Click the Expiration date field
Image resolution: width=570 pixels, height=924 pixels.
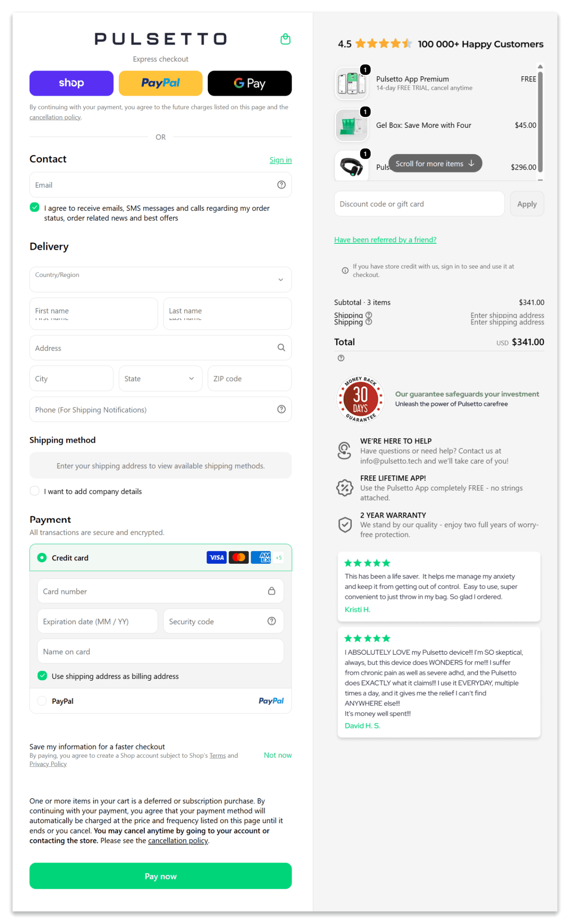click(97, 621)
